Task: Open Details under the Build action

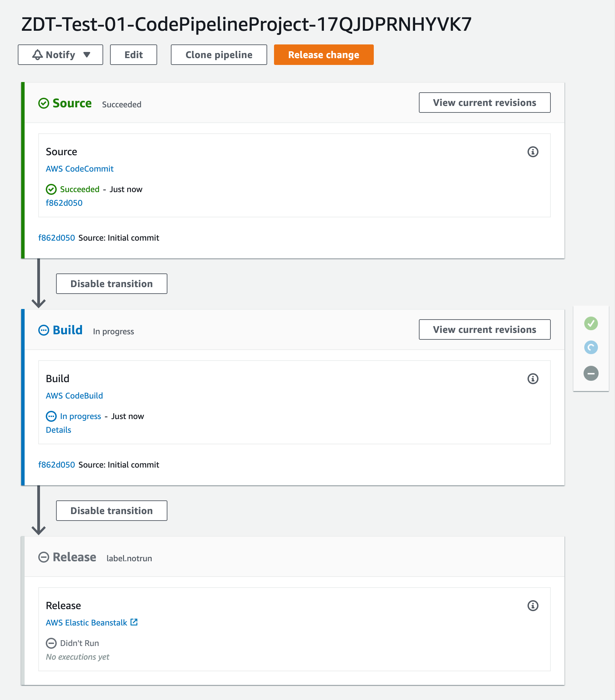Action: coord(58,430)
